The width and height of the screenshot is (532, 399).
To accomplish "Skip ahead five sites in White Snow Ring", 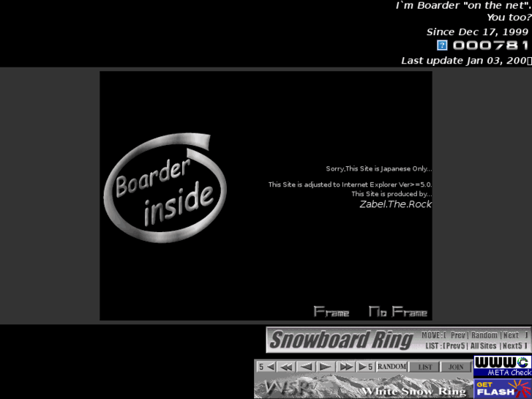I will click(365, 367).
